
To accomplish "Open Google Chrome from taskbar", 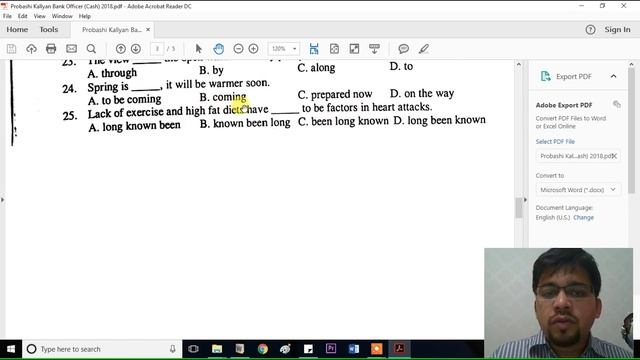I will click(x=262, y=349).
